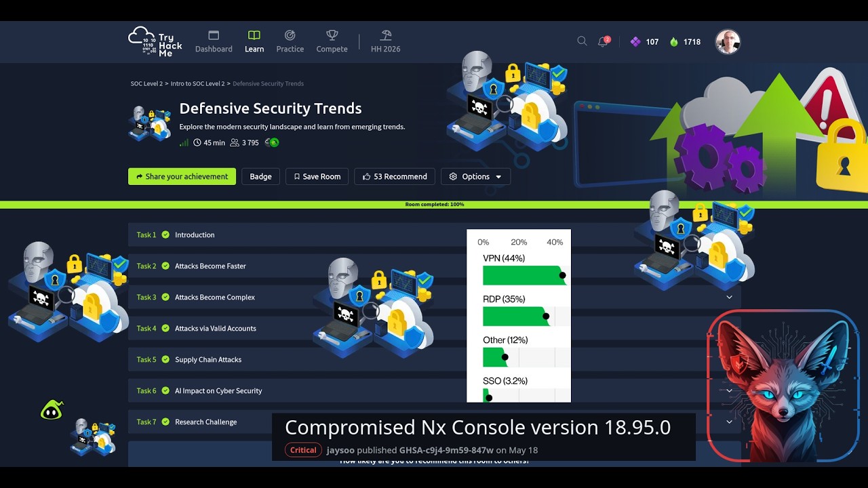868x488 pixels.
Task: Open the user profile avatar
Action: click(728, 41)
